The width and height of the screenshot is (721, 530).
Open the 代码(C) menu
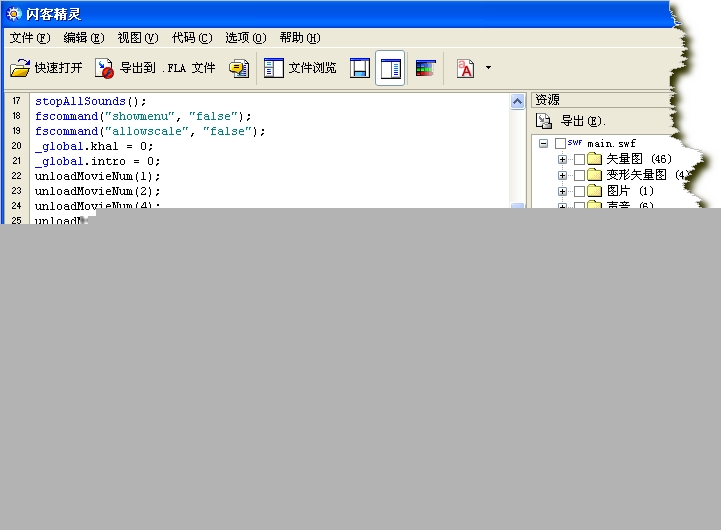point(191,38)
